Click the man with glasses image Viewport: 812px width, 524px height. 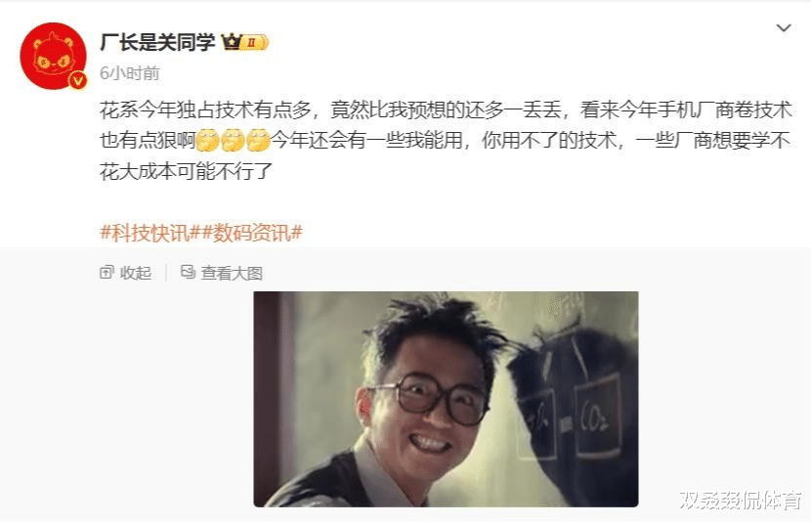[x=446, y=399]
